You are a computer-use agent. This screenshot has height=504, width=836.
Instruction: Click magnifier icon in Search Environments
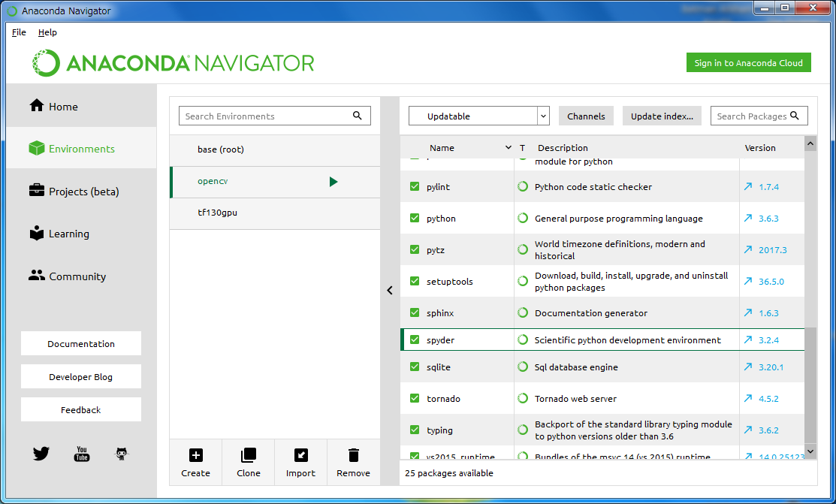(358, 115)
